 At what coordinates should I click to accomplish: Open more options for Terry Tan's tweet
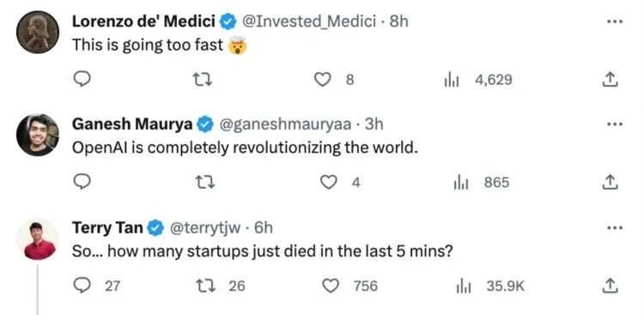click(x=615, y=227)
